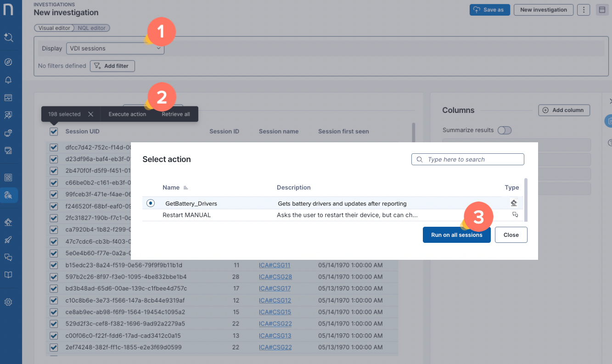Click the rocket icon in left sidebar
The height and width of the screenshot is (364, 612).
(x=8, y=240)
